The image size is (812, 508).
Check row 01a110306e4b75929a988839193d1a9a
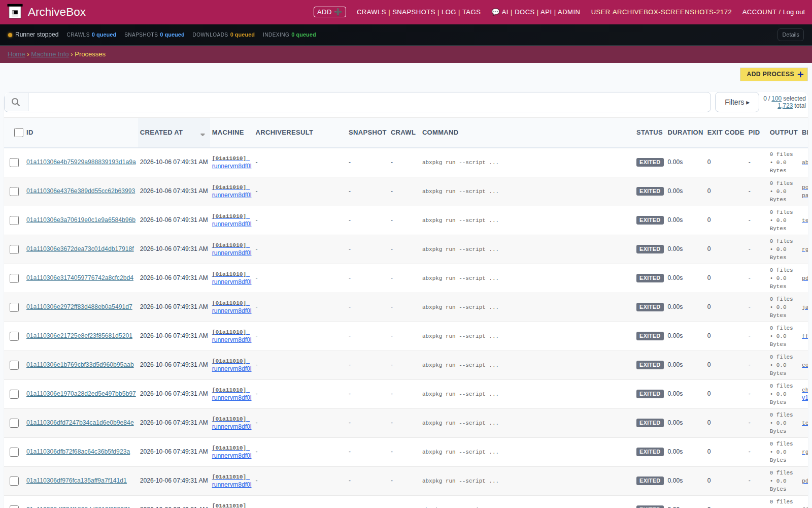pyautogui.click(x=14, y=163)
